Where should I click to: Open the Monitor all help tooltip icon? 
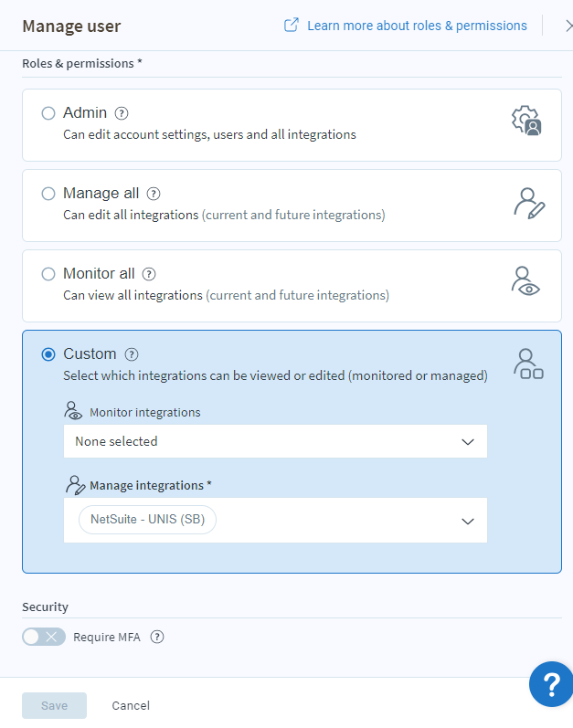(x=149, y=274)
